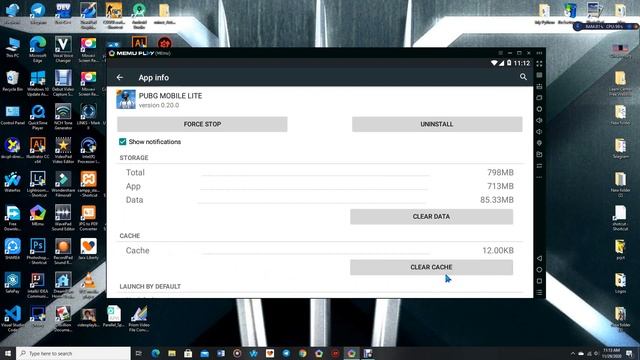The height and width of the screenshot is (360, 640).
Task: Click the '713MB' App size value
Action: coord(500,187)
